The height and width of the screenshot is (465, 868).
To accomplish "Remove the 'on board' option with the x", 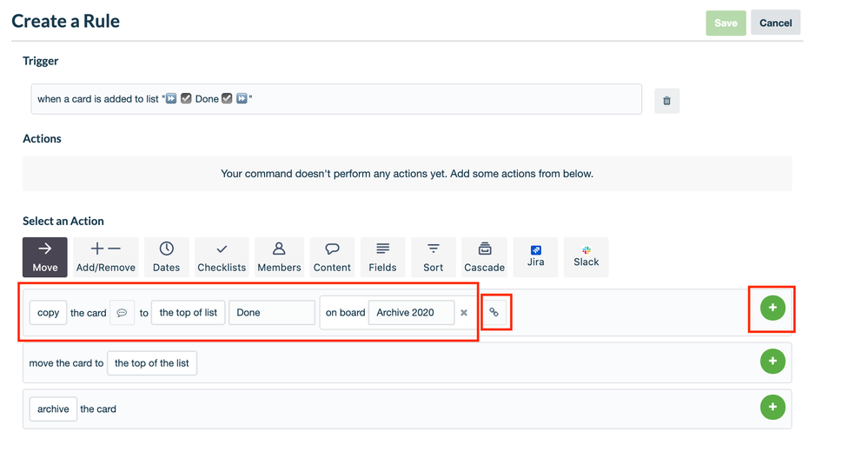I will [x=464, y=313].
